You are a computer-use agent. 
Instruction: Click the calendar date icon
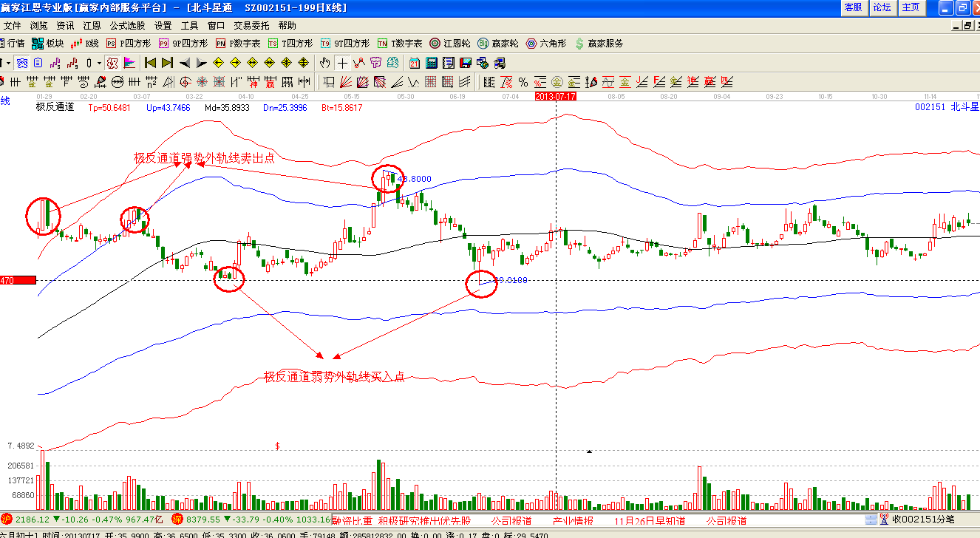coord(414,63)
